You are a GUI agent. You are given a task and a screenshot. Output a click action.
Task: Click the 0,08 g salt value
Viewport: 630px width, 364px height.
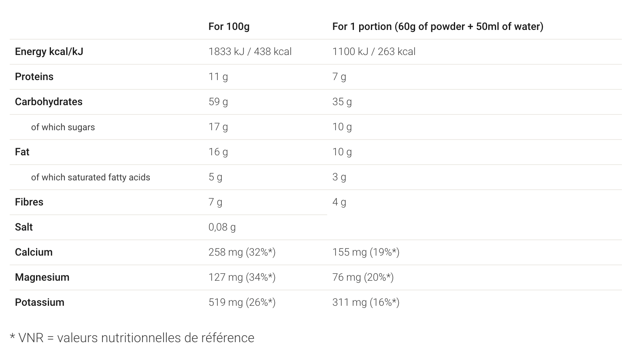point(222,227)
